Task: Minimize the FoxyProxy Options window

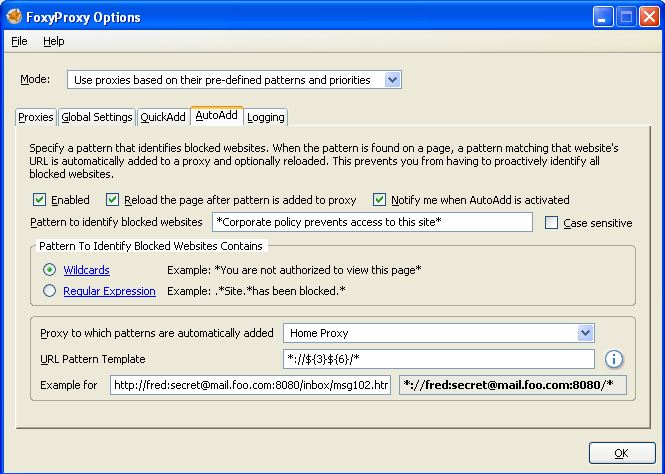Action: coord(603,17)
